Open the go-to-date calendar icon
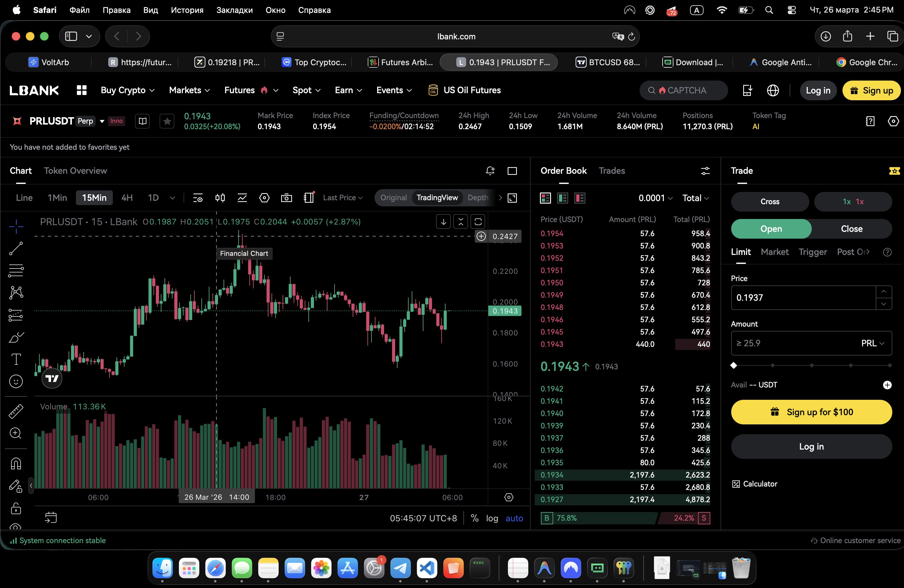This screenshot has width=904, height=588. pyautogui.click(x=50, y=517)
